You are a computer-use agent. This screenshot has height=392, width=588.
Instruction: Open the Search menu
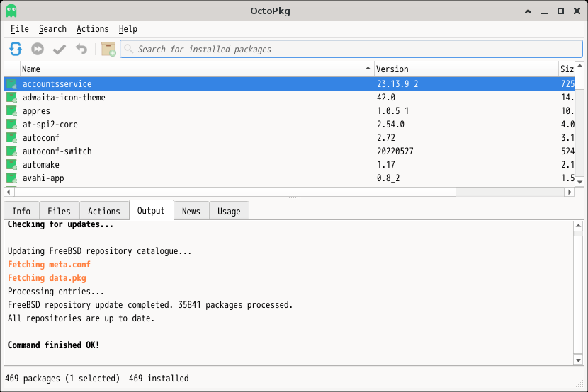52,29
